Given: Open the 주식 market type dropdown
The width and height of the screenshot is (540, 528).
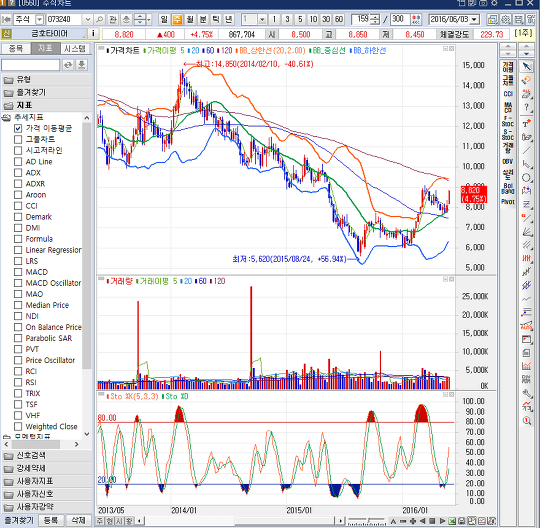Looking at the screenshot, I should click(40, 19).
